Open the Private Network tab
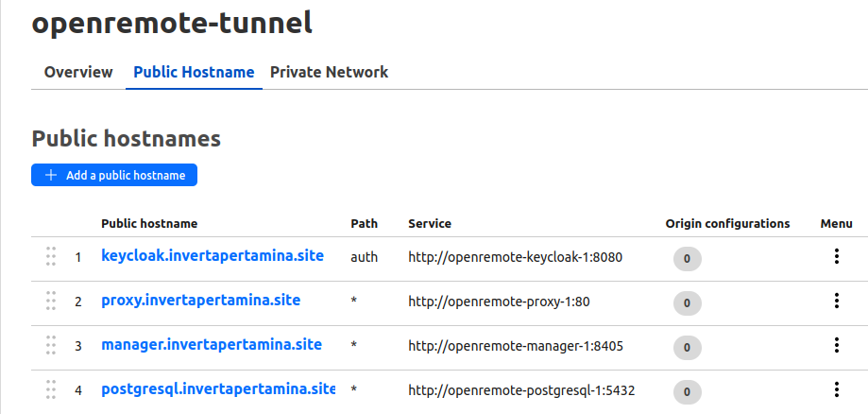 [329, 72]
